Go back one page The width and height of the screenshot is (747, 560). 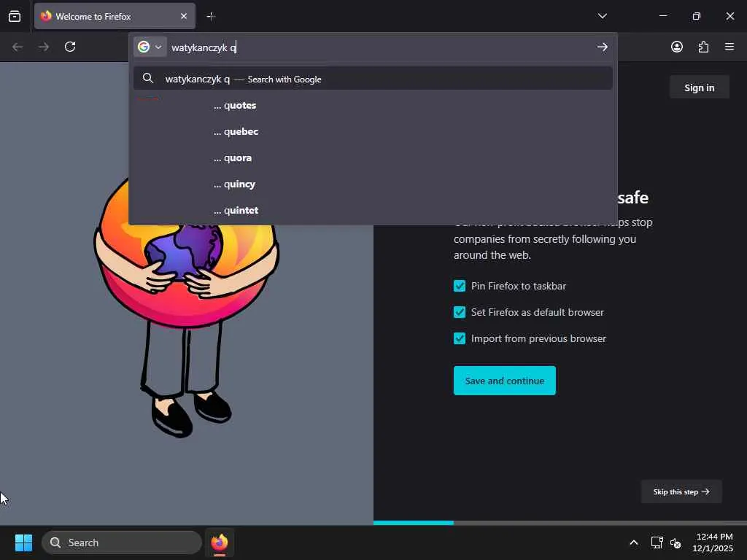18,47
